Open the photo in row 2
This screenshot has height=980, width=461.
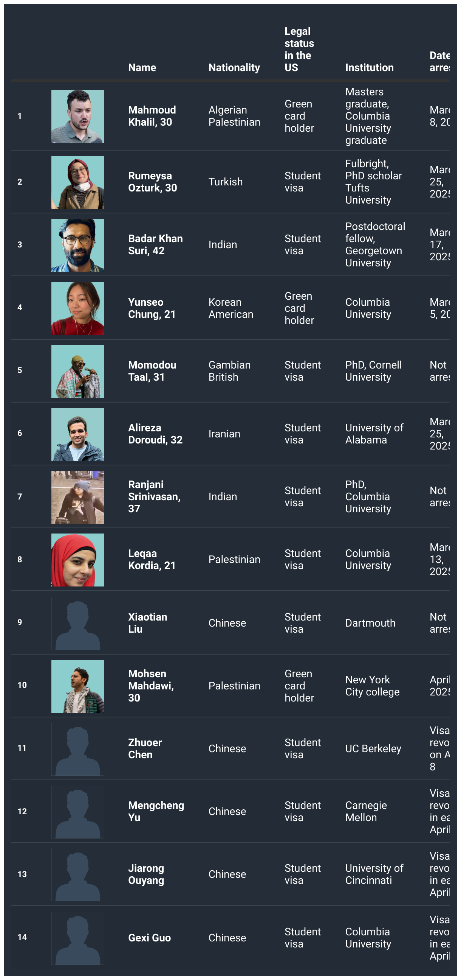(78, 182)
